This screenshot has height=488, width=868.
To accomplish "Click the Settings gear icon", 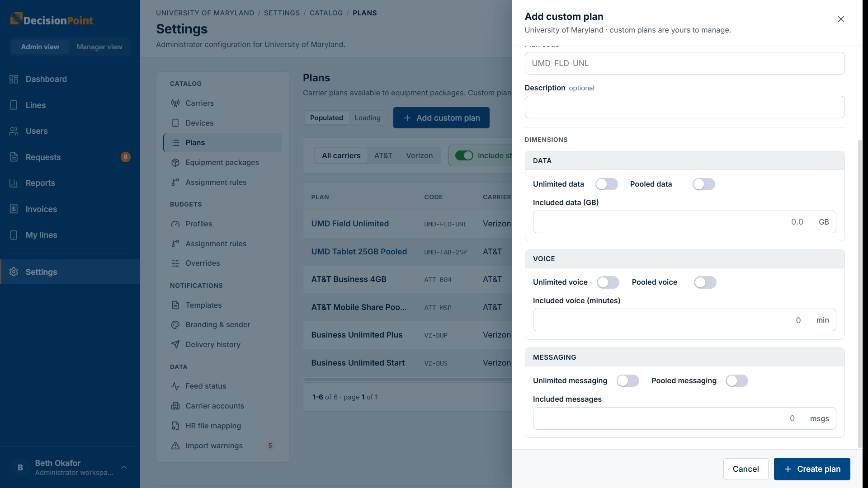I will (x=14, y=272).
